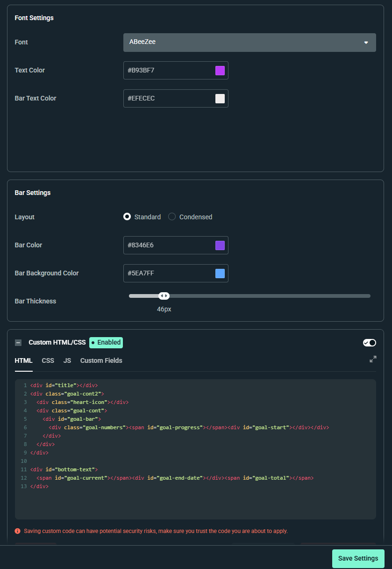This screenshot has height=569, width=392.
Task: Adjust the Bar Thickness slider
Action: tap(164, 295)
